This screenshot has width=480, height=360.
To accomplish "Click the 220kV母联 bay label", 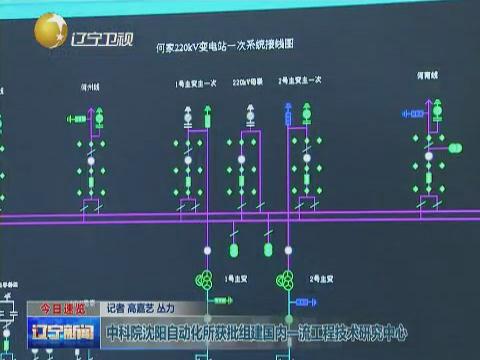I will click(x=248, y=82).
